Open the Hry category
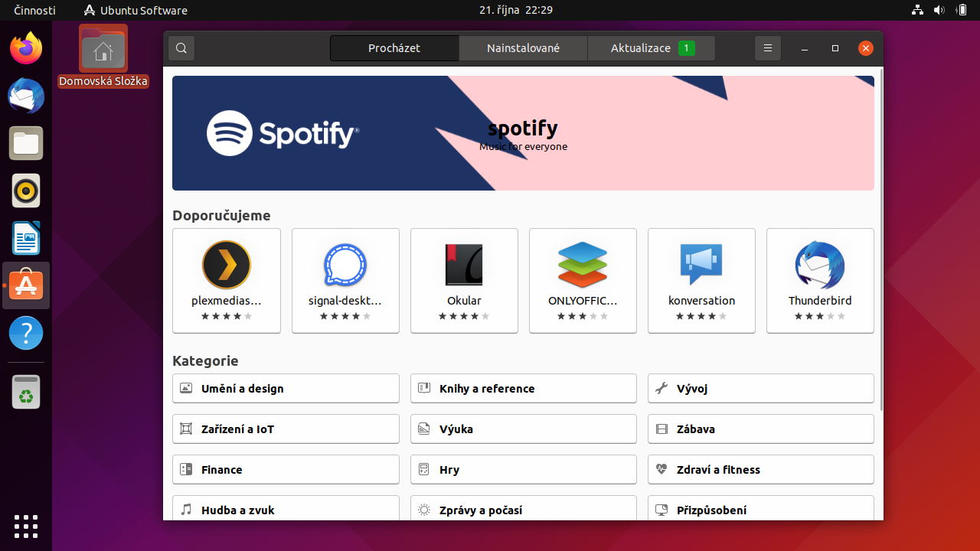The image size is (980, 551). click(523, 469)
